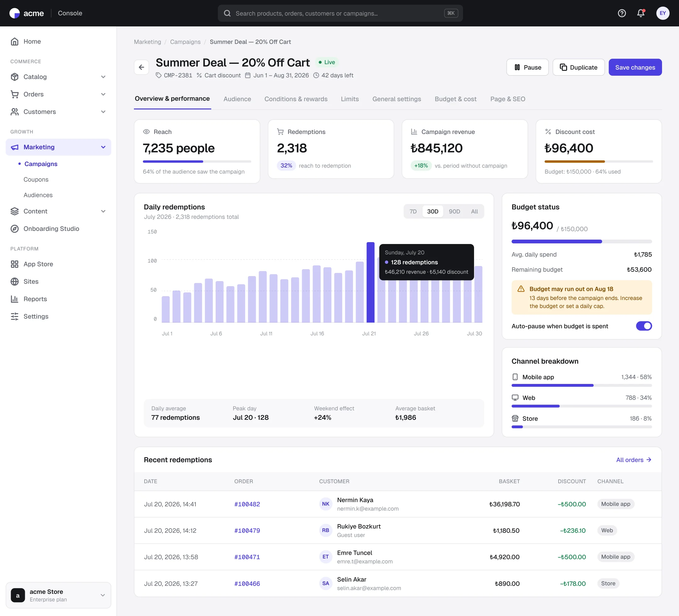Click the Onboarding Studio compass icon
The width and height of the screenshot is (679, 616).
coord(14,229)
